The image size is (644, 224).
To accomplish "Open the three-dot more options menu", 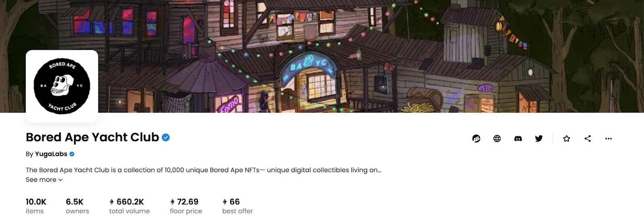I will point(609,139).
